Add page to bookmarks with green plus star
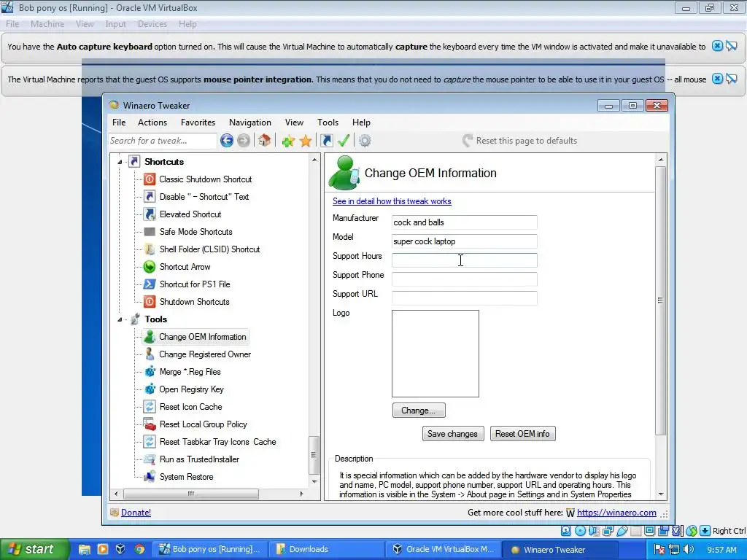 pyautogui.click(x=287, y=141)
